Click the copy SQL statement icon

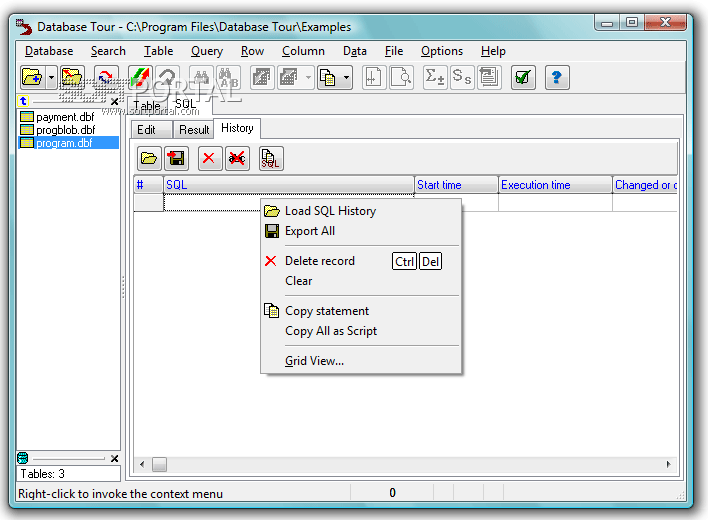(271, 158)
